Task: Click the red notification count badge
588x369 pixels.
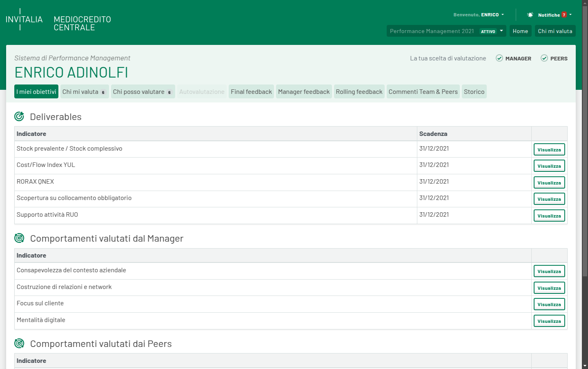Action: tap(564, 15)
